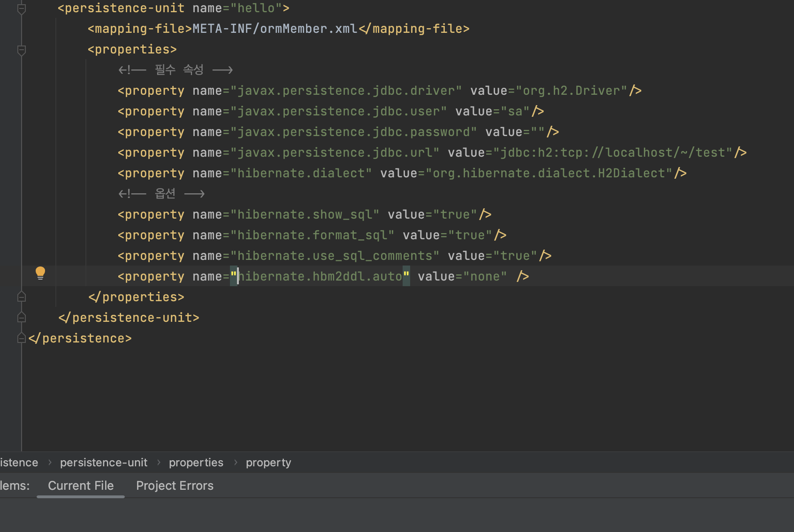Click the javax.persistence.jdbc.url property name
Viewport: 794px width, 532px height.
point(335,152)
